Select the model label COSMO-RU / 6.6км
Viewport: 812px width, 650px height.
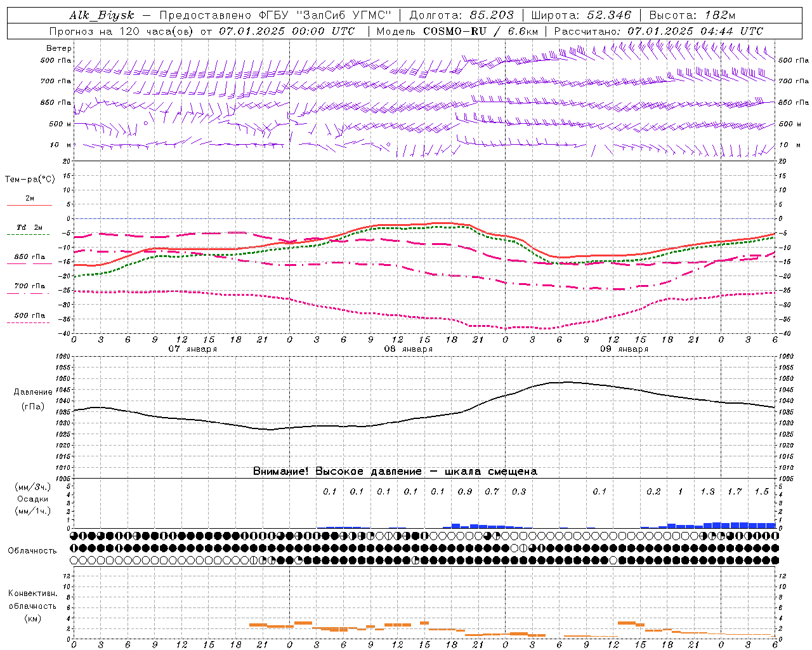click(480, 31)
